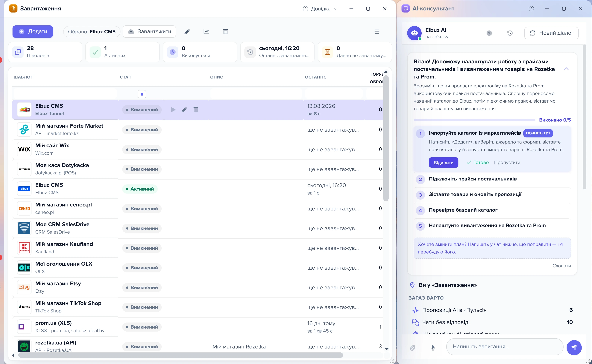Expand step 2 Підключіть прайси постачальників

(492, 179)
